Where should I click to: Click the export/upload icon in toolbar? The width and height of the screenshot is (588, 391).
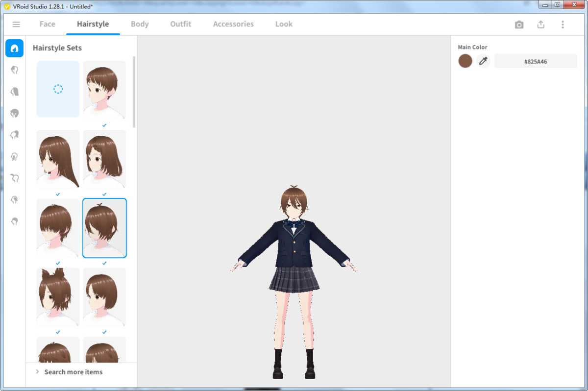540,24
